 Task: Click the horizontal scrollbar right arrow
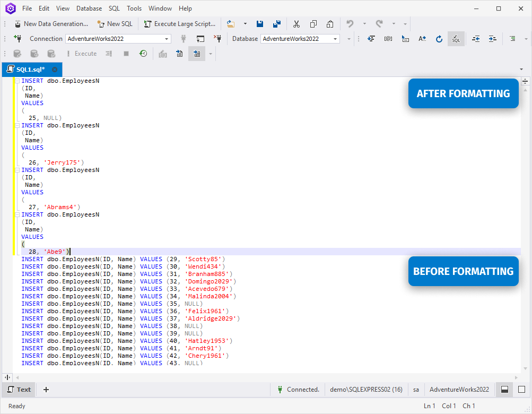point(517,377)
